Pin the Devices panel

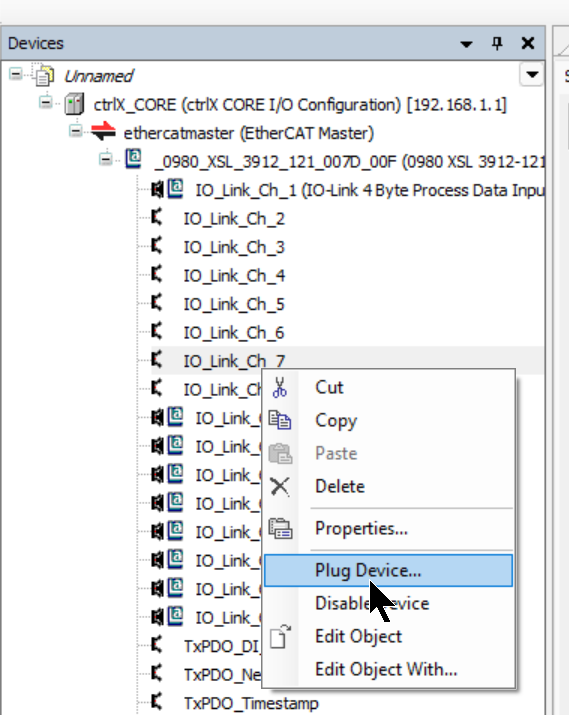click(497, 43)
